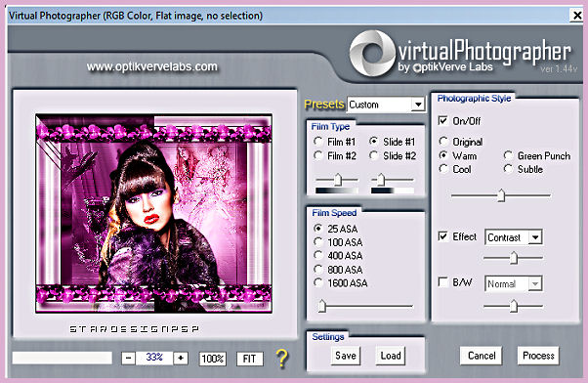Enable the B/W checkbox

point(442,282)
